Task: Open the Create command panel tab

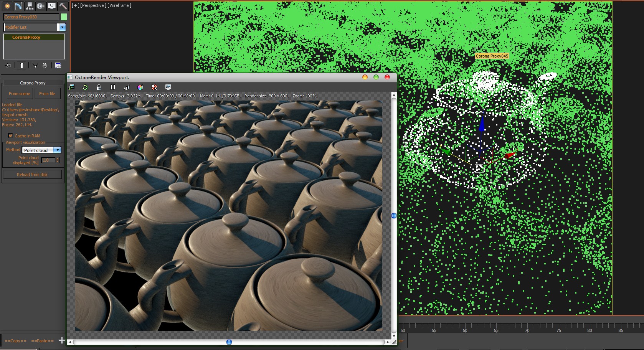Action: tap(7, 6)
